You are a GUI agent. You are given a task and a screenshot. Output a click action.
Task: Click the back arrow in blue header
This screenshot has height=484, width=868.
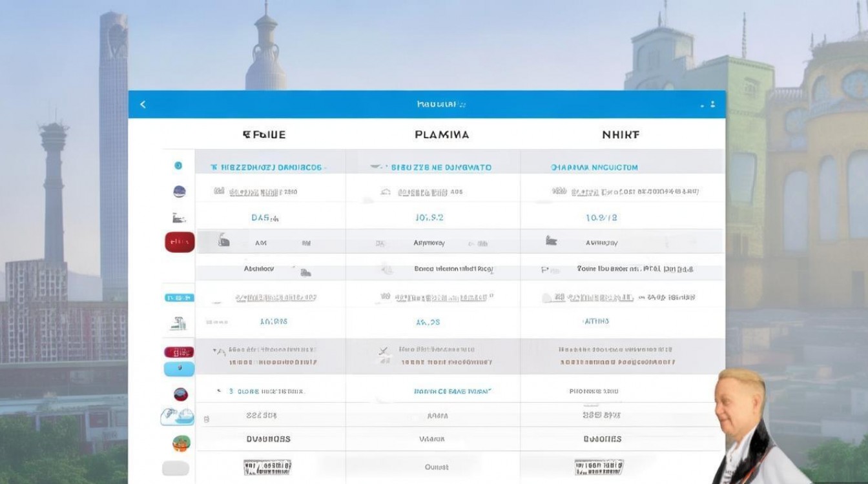point(143,104)
